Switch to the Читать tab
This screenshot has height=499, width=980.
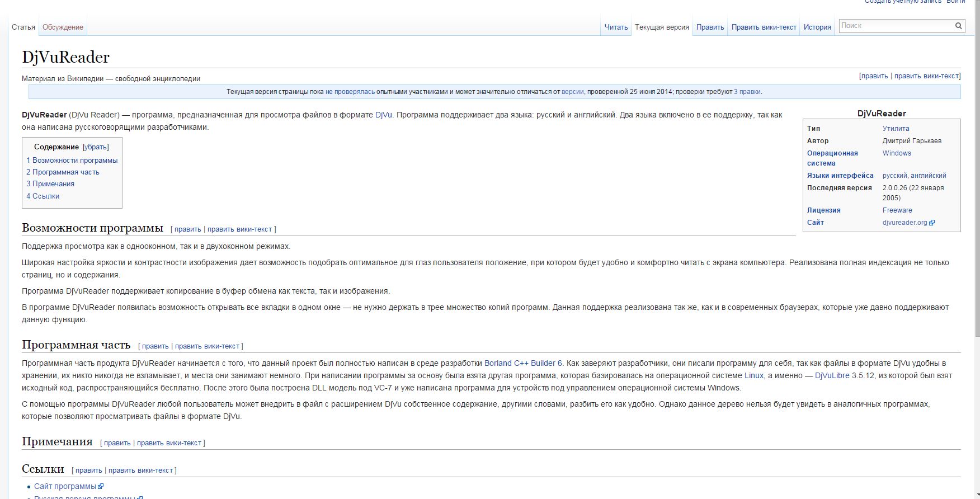coord(616,27)
